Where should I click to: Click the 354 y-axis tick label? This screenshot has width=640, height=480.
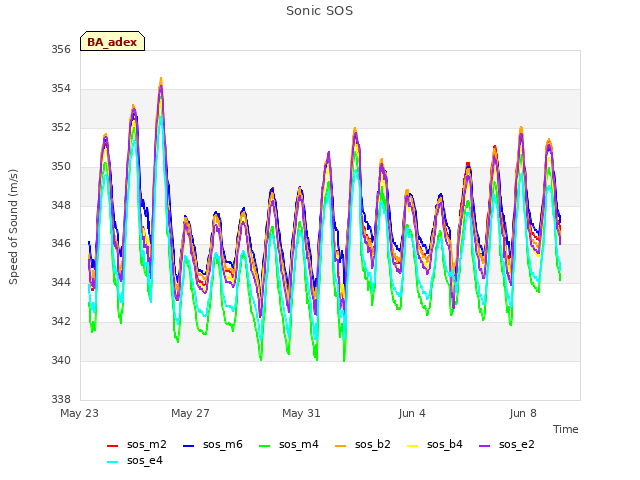pyautogui.click(x=61, y=89)
